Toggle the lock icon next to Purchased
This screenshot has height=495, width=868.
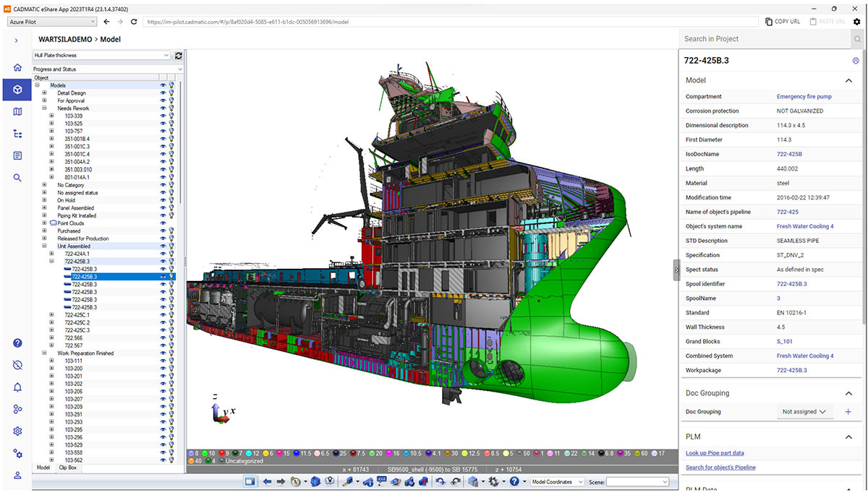click(x=171, y=231)
